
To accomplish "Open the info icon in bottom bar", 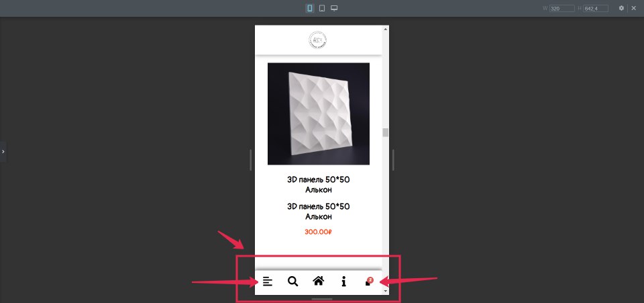I will tap(343, 282).
